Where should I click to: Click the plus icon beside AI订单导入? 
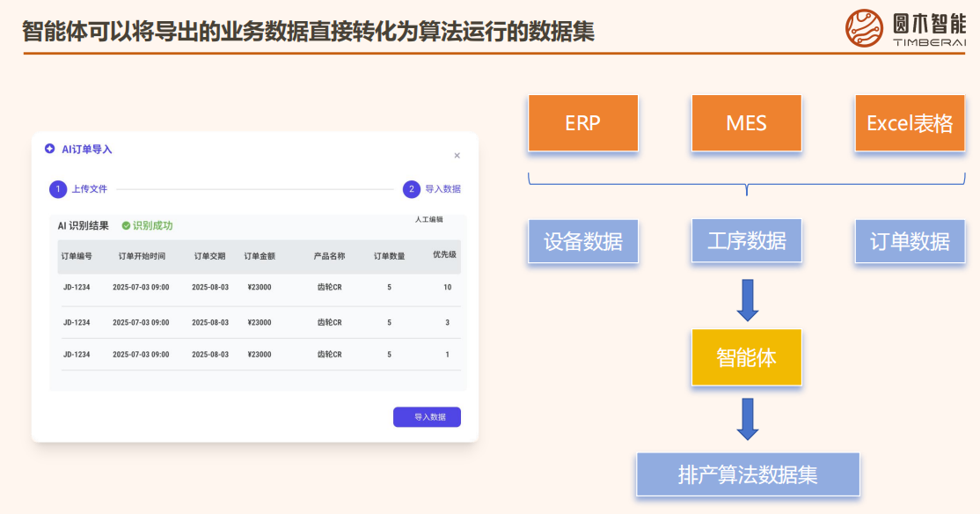(x=50, y=149)
